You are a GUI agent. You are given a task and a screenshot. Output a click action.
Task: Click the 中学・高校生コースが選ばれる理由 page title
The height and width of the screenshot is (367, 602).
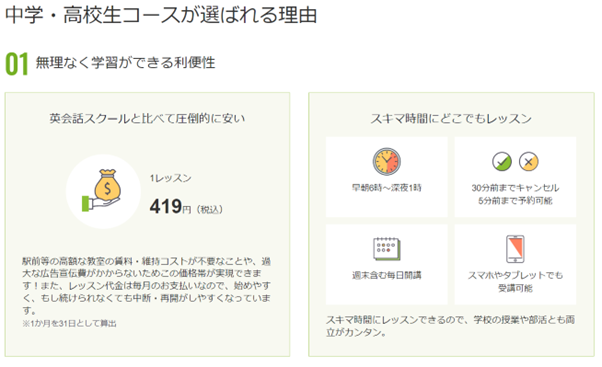pyautogui.click(x=161, y=15)
